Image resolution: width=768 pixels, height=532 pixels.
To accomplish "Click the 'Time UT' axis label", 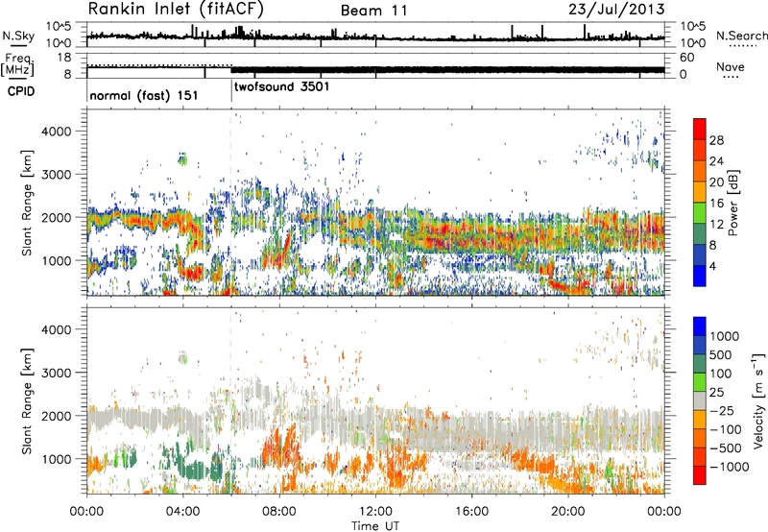I will 375,525.
